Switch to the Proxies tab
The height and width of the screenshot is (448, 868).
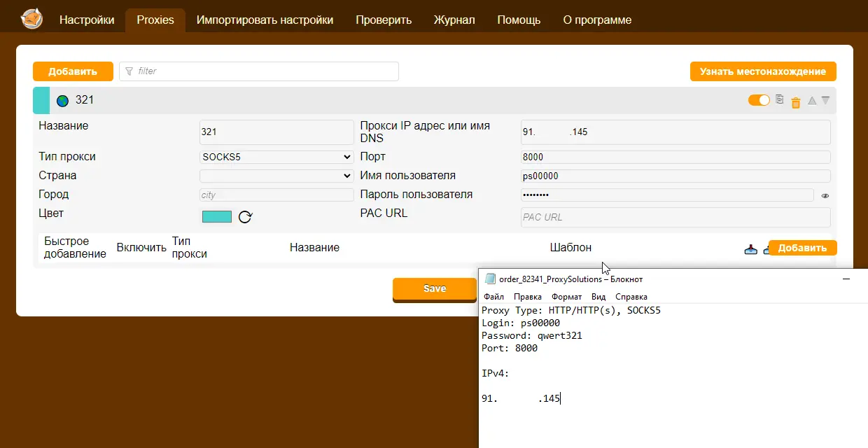pos(155,20)
